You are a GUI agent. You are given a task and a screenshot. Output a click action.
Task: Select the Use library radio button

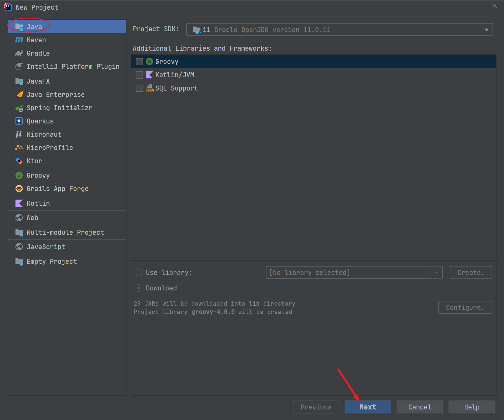(139, 272)
